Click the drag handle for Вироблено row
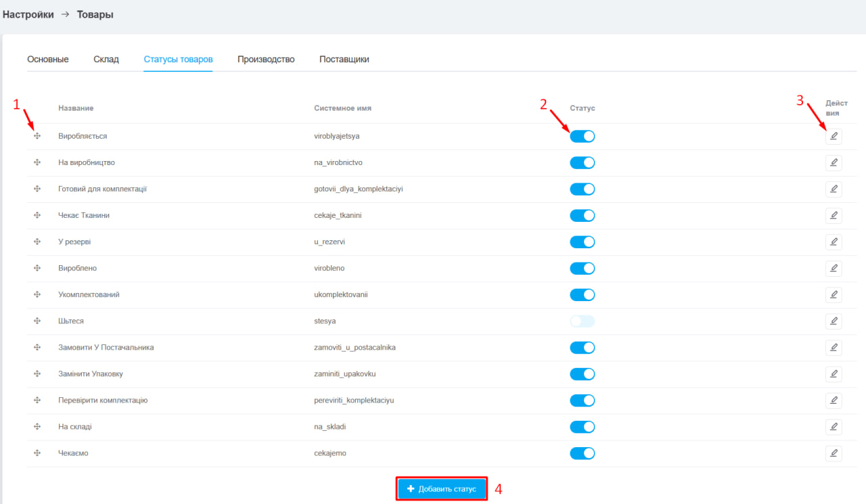Screen dimensions: 866x504 37,268
